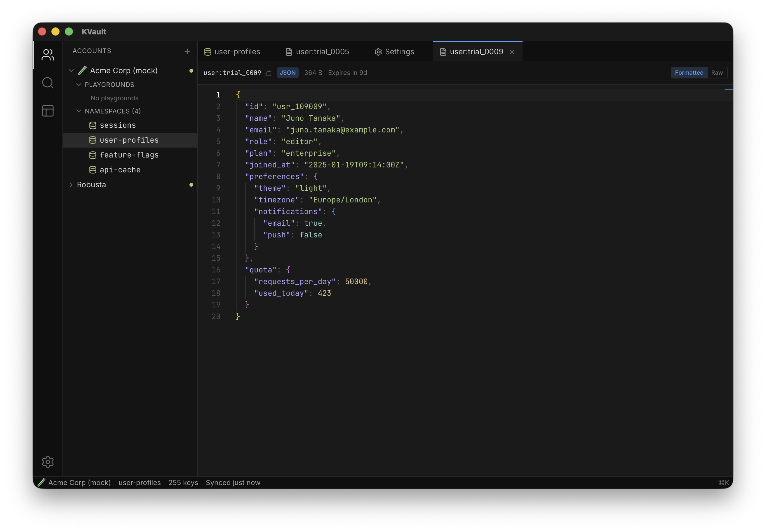
Task: Click the JSON type badge
Action: click(x=287, y=73)
